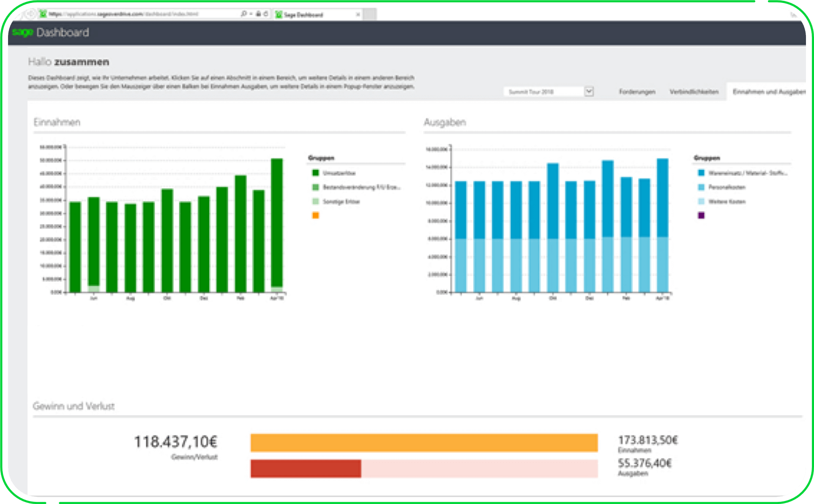
Task: Click the Feb bar in the Einnahmen chart
Action: coord(240,234)
